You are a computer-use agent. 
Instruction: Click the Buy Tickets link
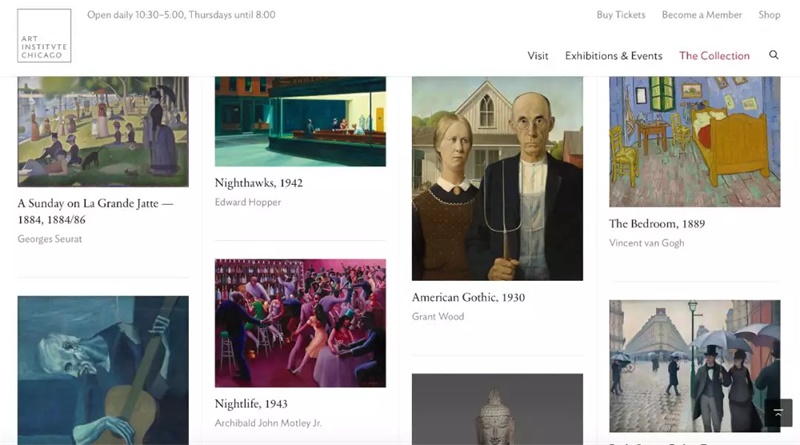621,15
